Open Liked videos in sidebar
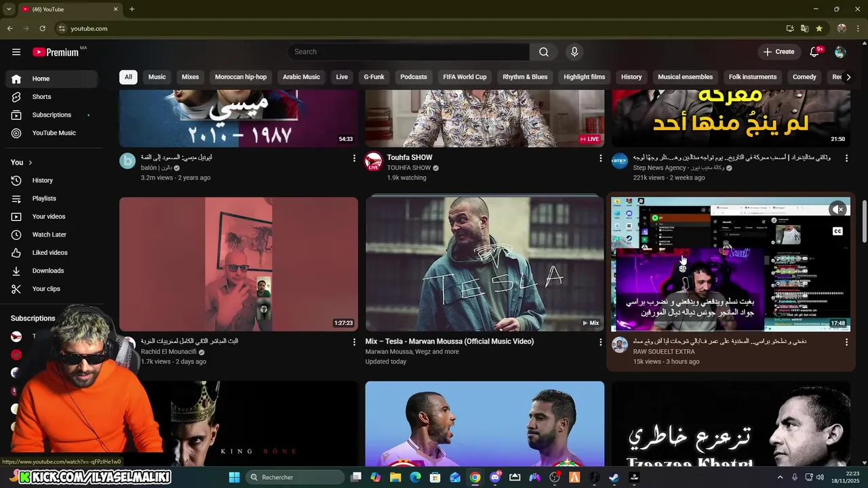The image size is (868, 488). coord(52,253)
